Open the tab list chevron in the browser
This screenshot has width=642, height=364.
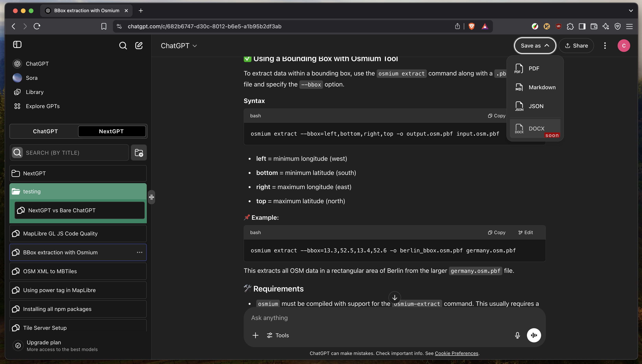pyautogui.click(x=631, y=10)
